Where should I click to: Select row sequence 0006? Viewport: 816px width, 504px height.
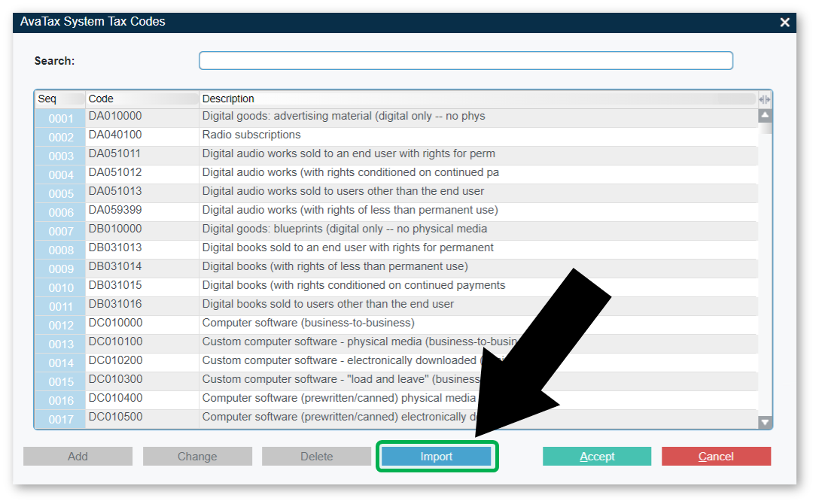(x=61, y=212)
